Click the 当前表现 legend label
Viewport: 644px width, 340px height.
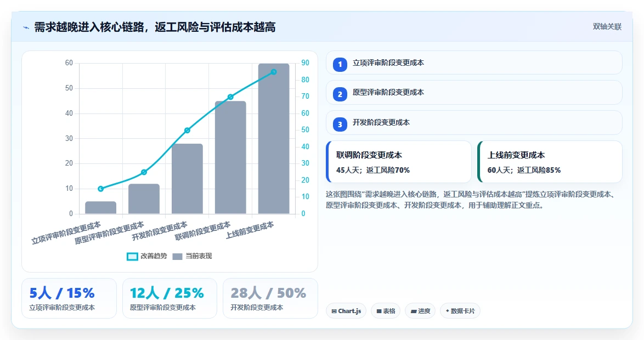click(x=199, y=256)
